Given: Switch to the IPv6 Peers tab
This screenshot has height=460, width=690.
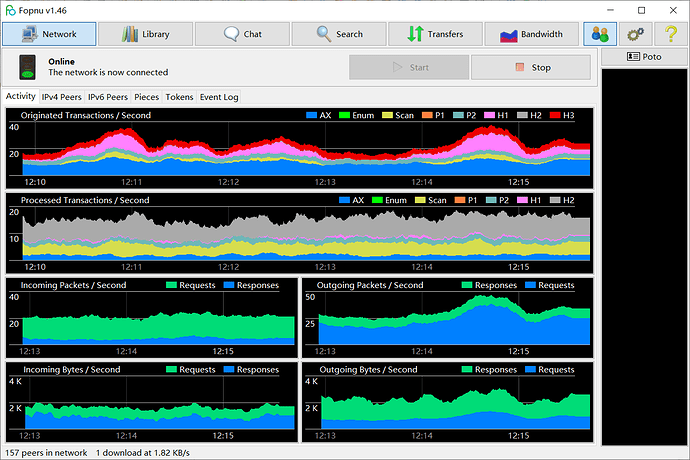Looking at the screenshot, I should (108, 97).
